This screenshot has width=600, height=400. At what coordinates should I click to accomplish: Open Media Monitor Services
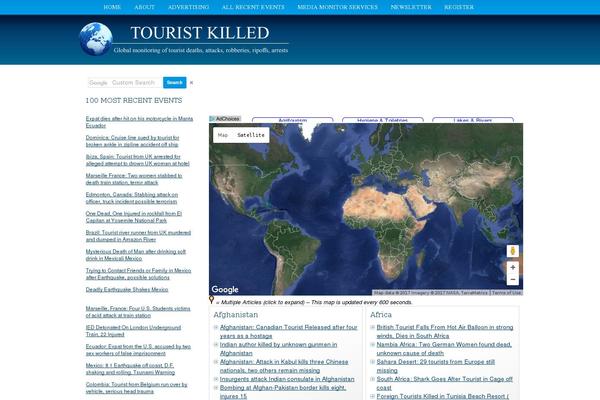[338, 7]
